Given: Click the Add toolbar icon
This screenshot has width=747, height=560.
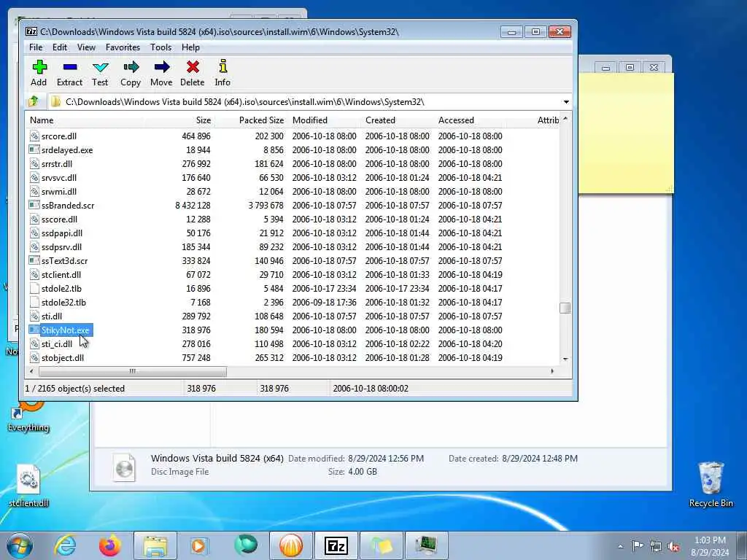Looking at the screenshot, I should [x=39, y=67].
